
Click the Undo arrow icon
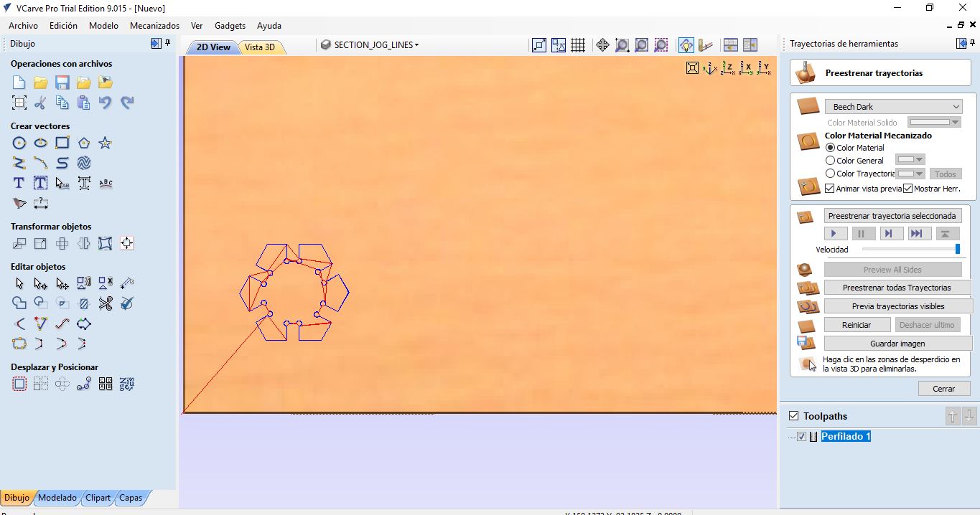(106, 103)
